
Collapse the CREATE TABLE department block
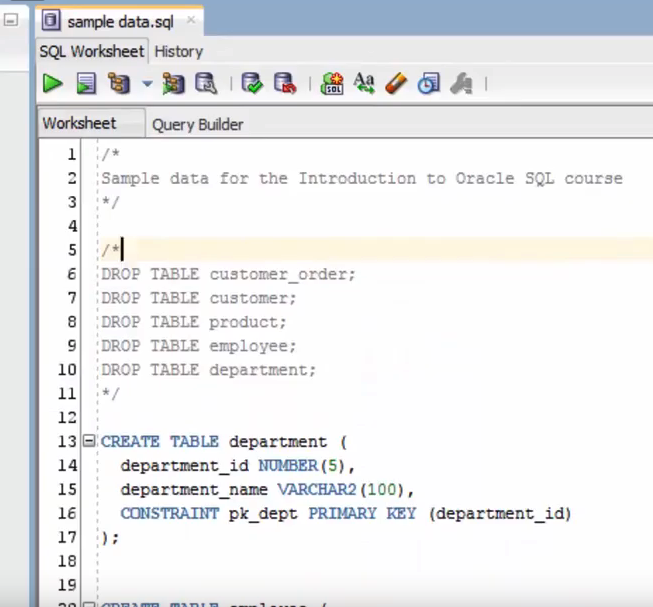click(89, 441)
